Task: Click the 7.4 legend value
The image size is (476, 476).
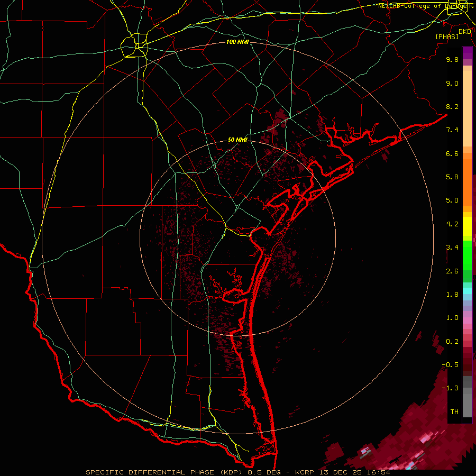Action: point(452,130)
